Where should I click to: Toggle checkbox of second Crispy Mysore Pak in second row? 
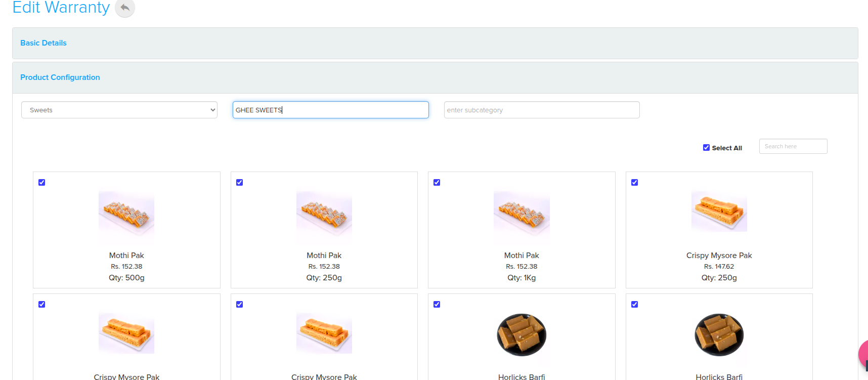[x=240, y=304]
